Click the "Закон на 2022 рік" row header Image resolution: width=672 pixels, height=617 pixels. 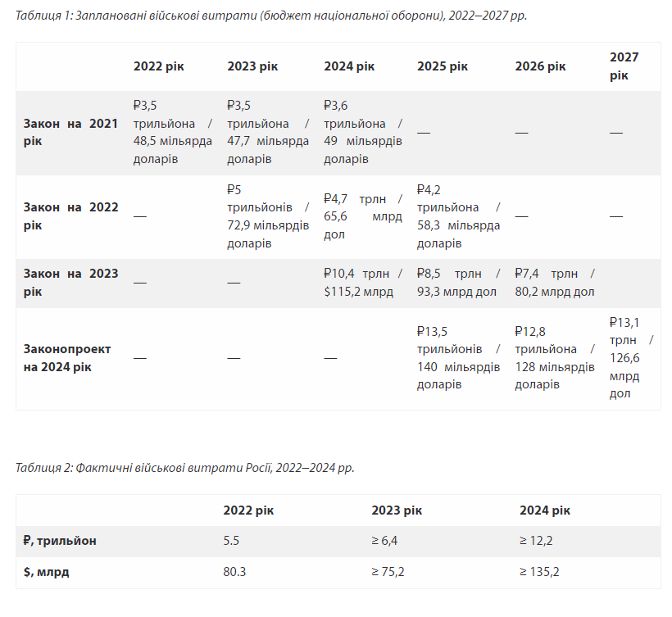click(x=70, y=215)
